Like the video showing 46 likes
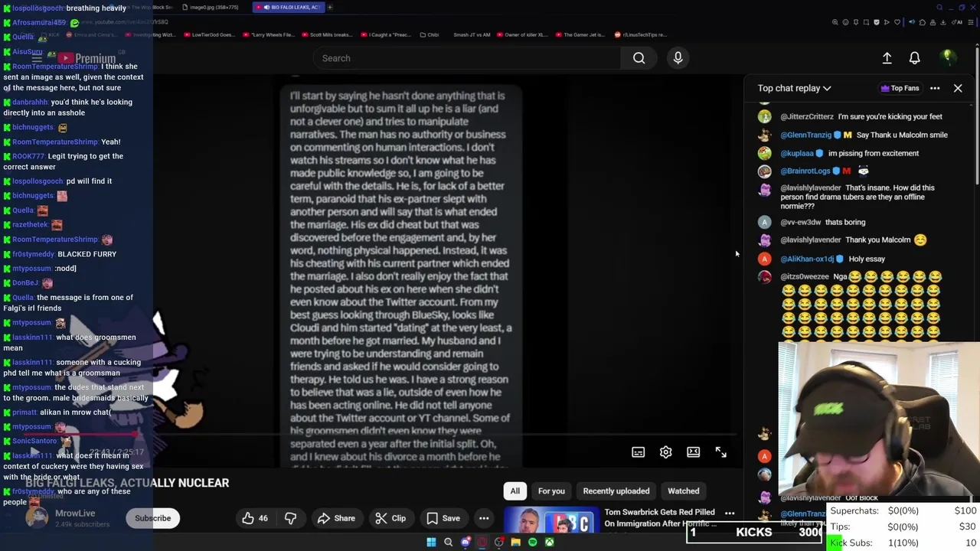 [255, 518]
